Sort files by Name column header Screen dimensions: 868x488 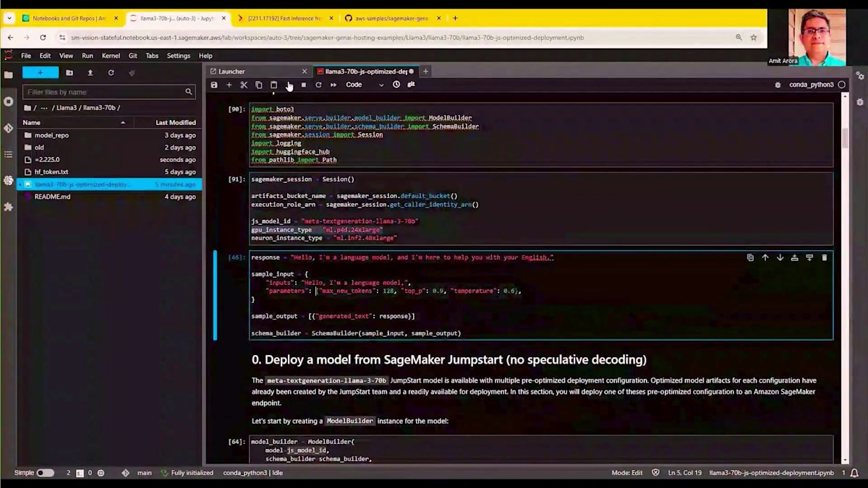click(x=75, y=123)
